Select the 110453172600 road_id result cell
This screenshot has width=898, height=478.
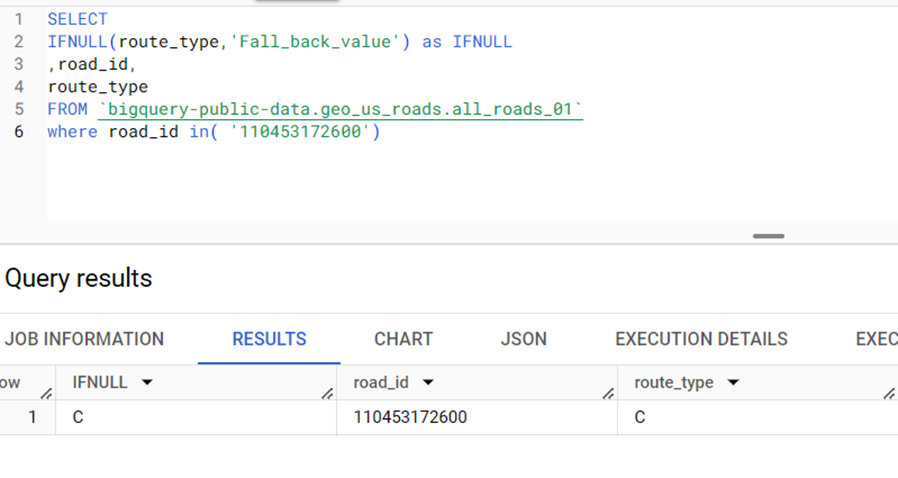tap(410, 417)
